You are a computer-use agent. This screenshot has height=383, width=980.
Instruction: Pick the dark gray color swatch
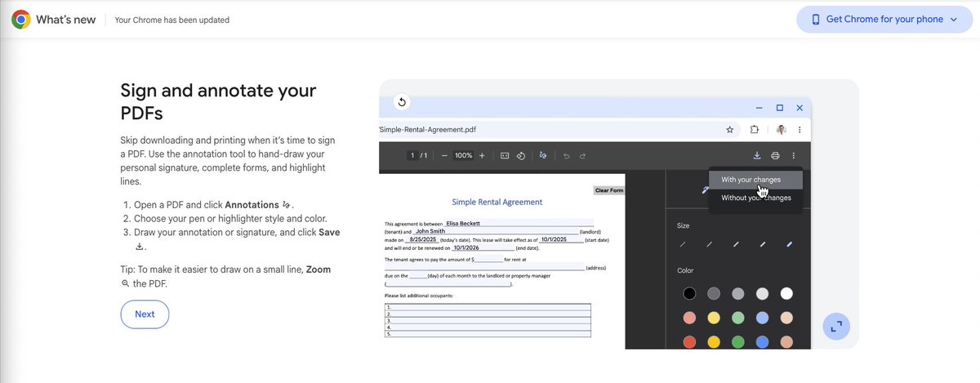pos(714,293)
